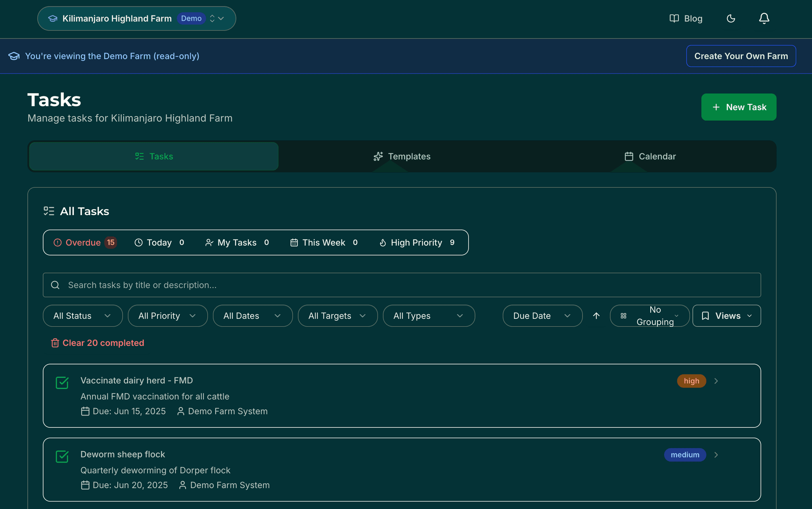Switch to the Calendar tab
Screen dimensions: 812x509
click(650, 156)
